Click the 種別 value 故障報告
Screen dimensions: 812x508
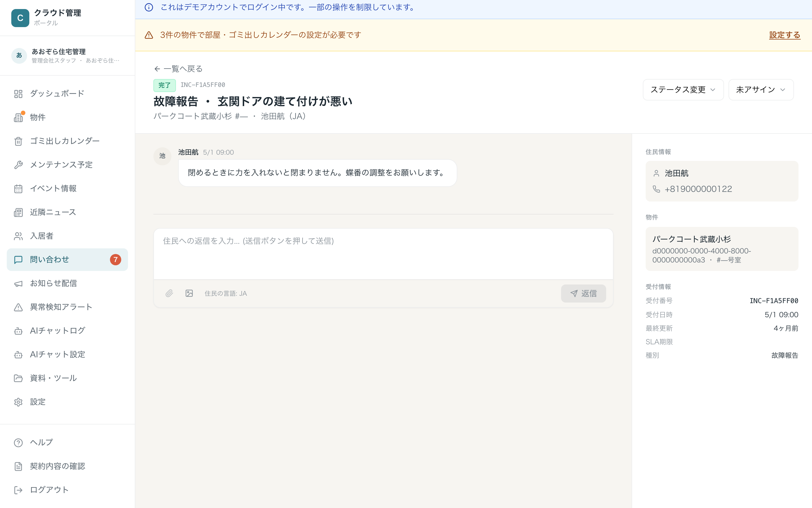click(x=784, y=356)
